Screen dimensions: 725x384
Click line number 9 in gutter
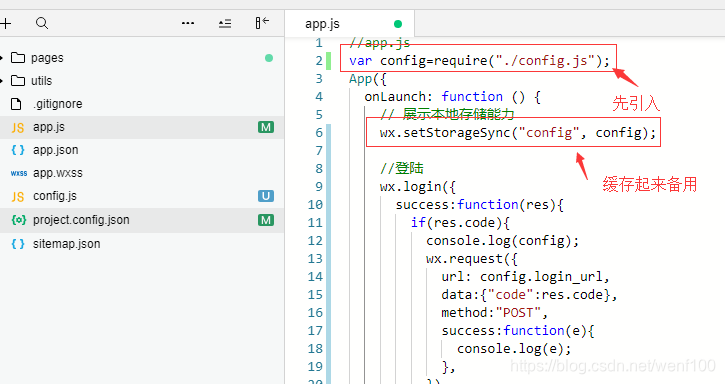(x=319, y=186)
